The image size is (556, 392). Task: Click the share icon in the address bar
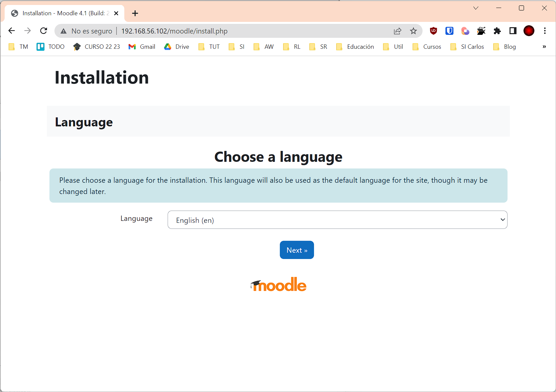(x=397, y=31)
